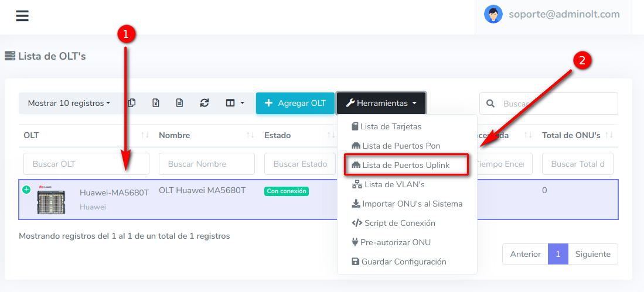
Task: Open Mostrar 10 registros dropdown
Action: click(69, 103)
